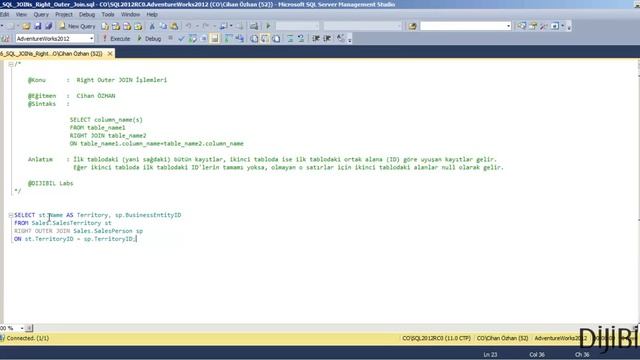The height and width of the screenshot is (360, 640).
Task: Close the SQL_JOINs_Right document tab
Action: click(110, 53)
